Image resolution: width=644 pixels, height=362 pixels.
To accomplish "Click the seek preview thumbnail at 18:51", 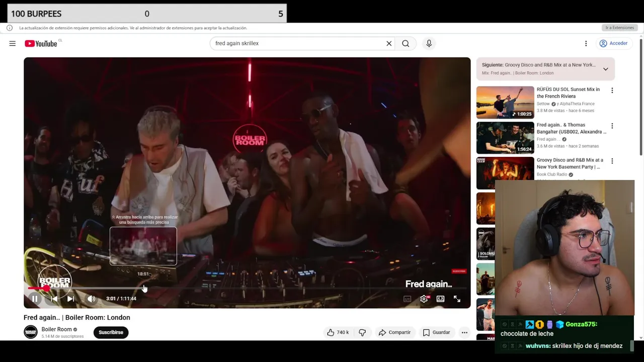I will pyautogui.click(x=143, y=246).
